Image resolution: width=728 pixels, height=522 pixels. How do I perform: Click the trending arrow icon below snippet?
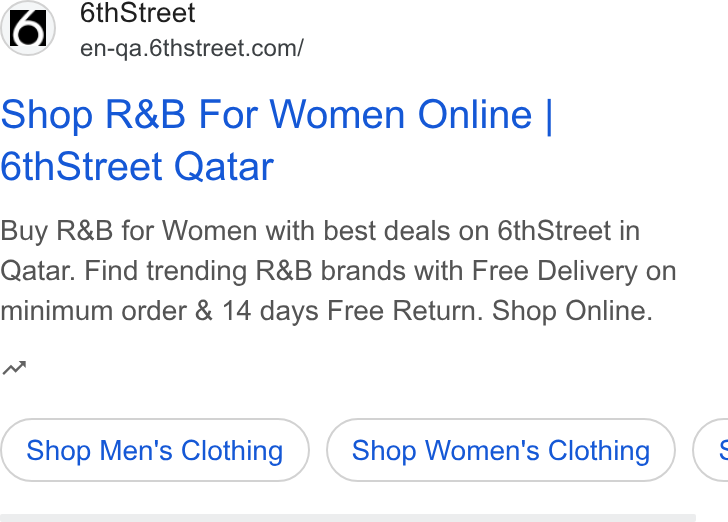pyautogui.click(x=14, y=367)
